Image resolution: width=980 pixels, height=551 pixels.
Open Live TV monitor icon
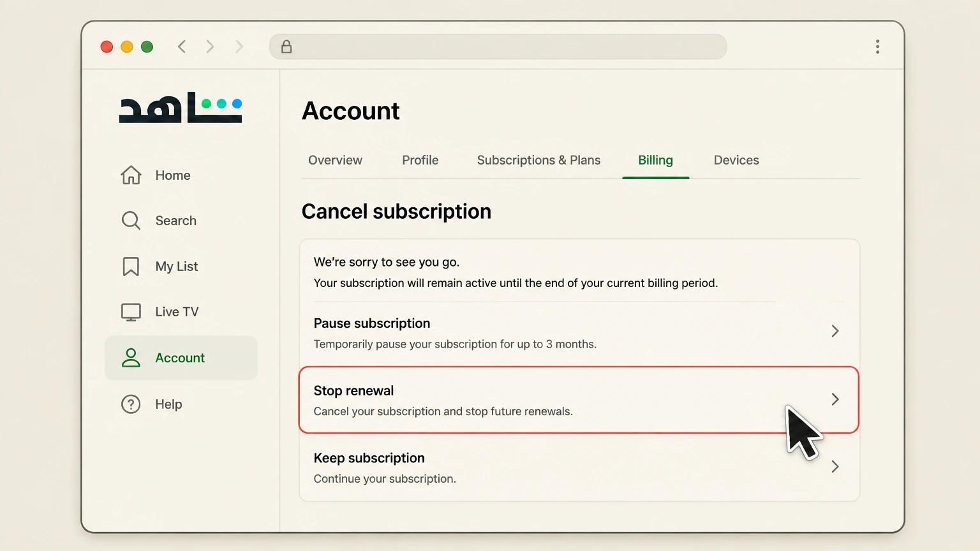[131, 312]
